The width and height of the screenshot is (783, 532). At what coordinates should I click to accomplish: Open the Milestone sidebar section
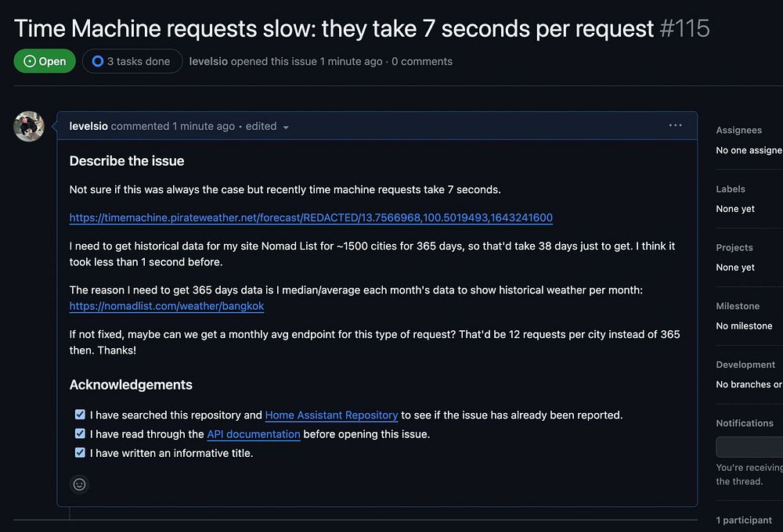pos(738,306)
